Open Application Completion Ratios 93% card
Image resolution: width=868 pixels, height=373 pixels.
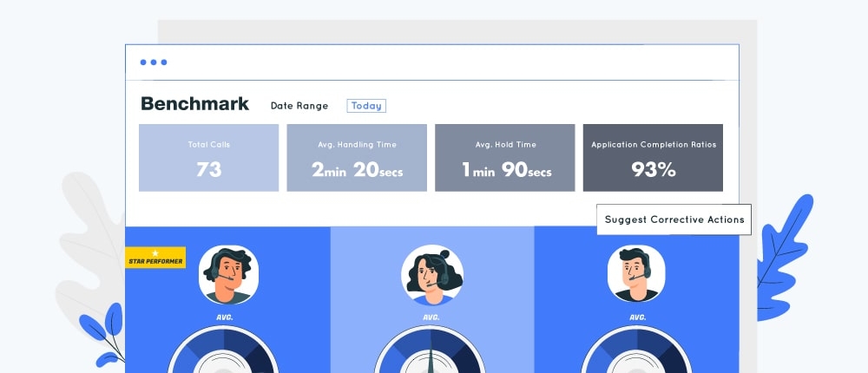653,158
